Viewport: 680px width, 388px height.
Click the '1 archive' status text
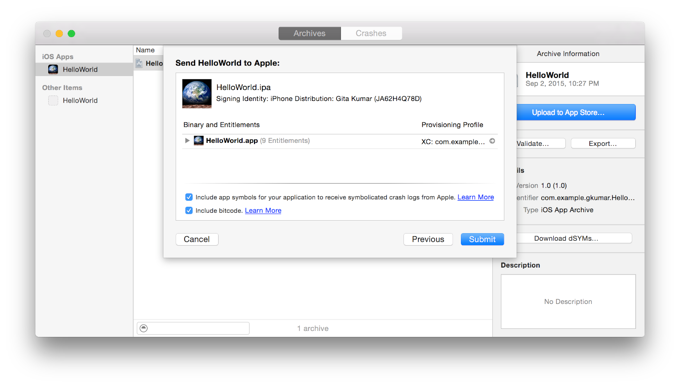point(313,329)
